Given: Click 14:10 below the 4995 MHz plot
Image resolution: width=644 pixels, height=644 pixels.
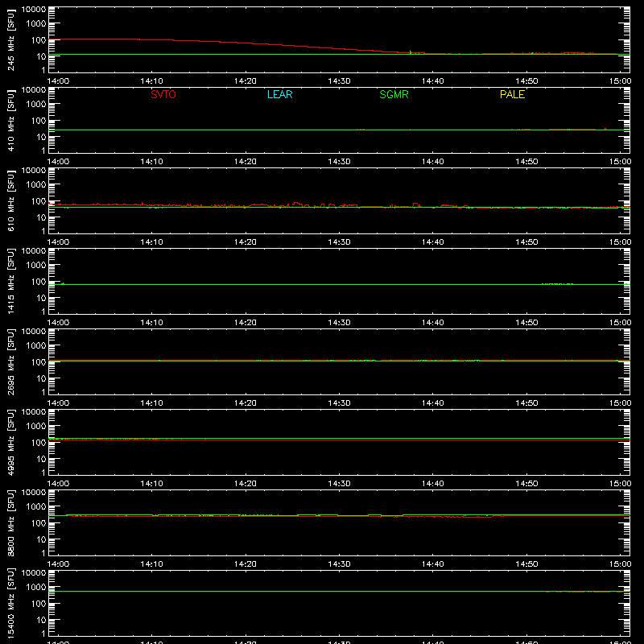Looking at the screenshot, I should (151, 484).
